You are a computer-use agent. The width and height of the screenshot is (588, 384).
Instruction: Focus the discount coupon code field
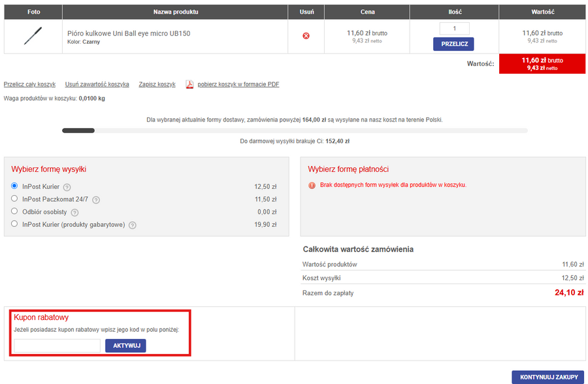[57, 345]
